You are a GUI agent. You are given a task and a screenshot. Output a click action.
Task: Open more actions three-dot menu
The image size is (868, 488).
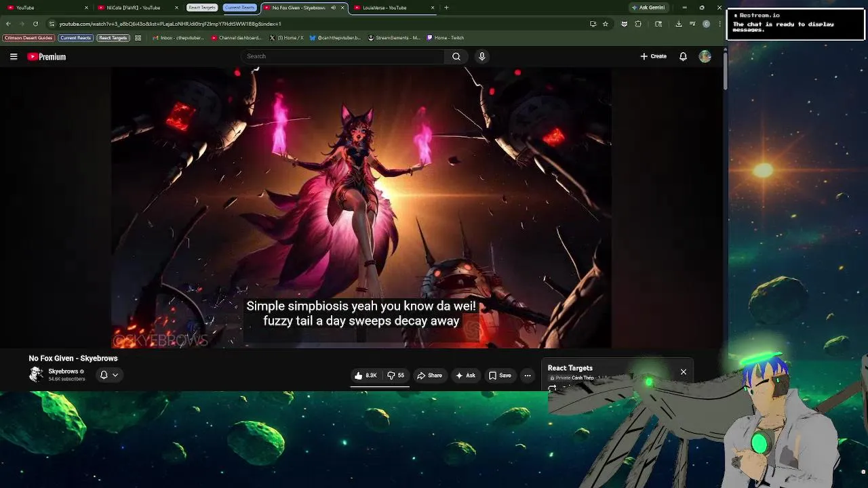(x=528, y=375)
